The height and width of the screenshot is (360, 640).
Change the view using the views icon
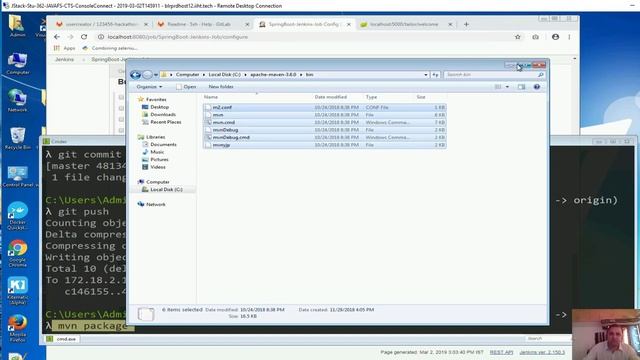pos(498,87)
